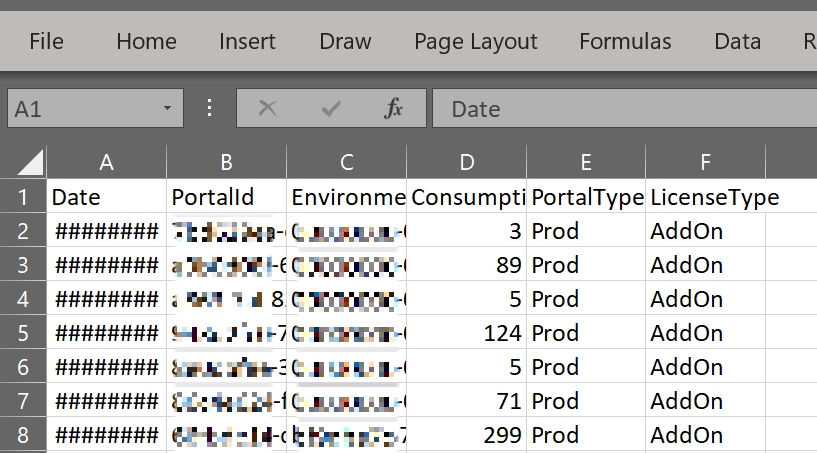This screenshot has width=817, height=453.
Task: Select the column F header
Action: point(706,163)
